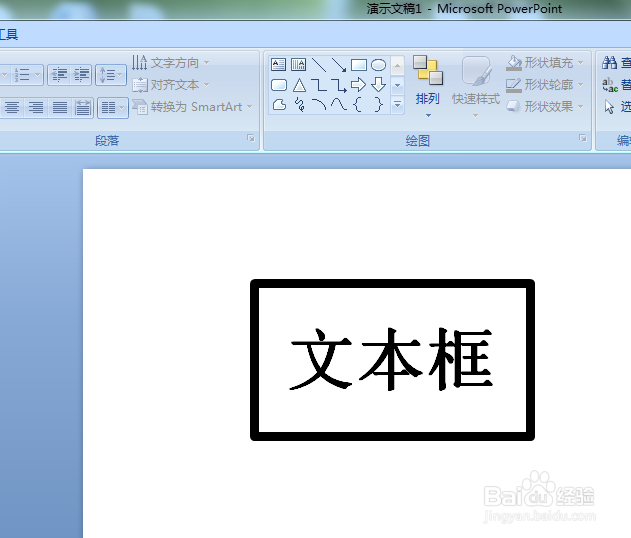The image size is (631, 538).
Task: Open 文字方向 text direction dropdown
Action: [171, 63]
